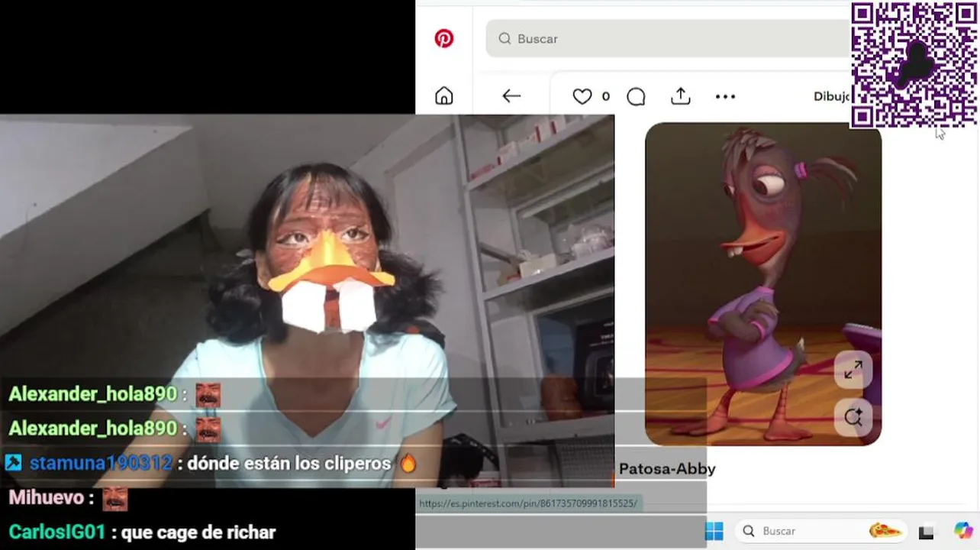This screenshot has height=550, width=980.
Task: Like the pin with heart icon
Action: (x=582, y=96)
